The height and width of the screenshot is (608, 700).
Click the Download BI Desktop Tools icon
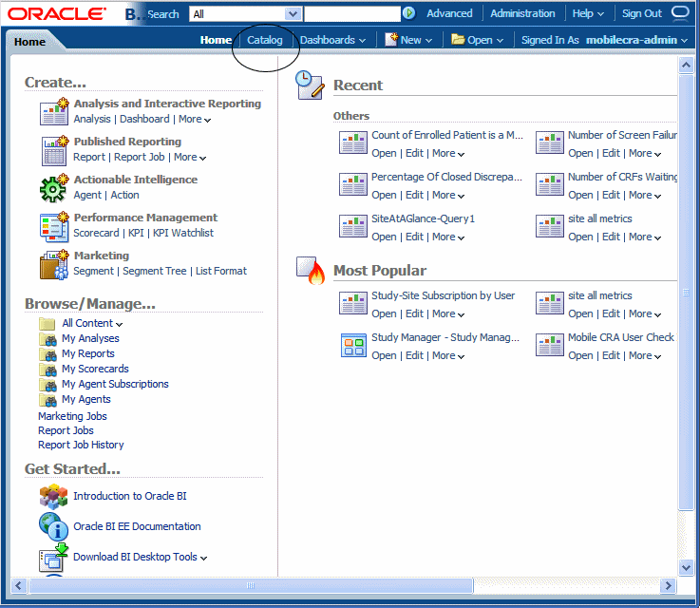point(53,558)
